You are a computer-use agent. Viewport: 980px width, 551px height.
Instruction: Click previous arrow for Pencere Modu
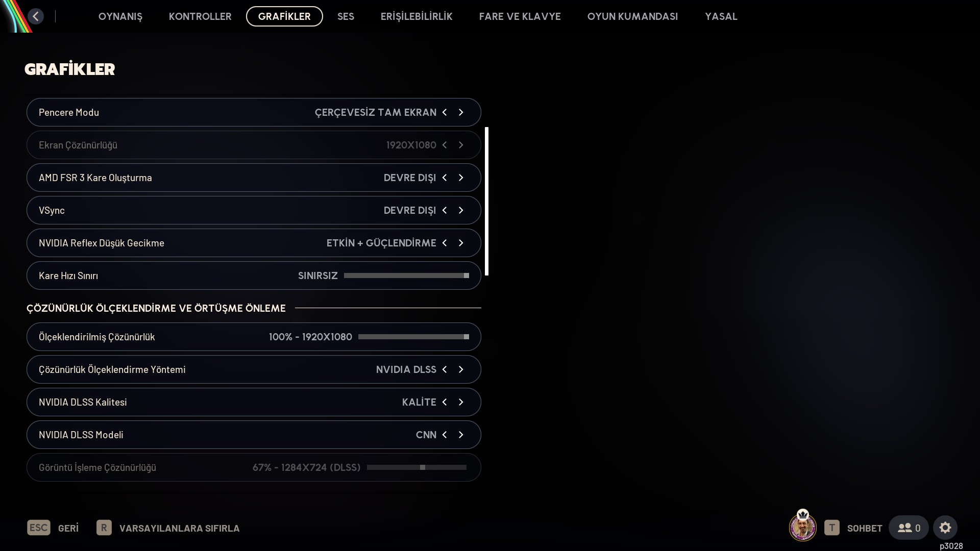point(445,112)
